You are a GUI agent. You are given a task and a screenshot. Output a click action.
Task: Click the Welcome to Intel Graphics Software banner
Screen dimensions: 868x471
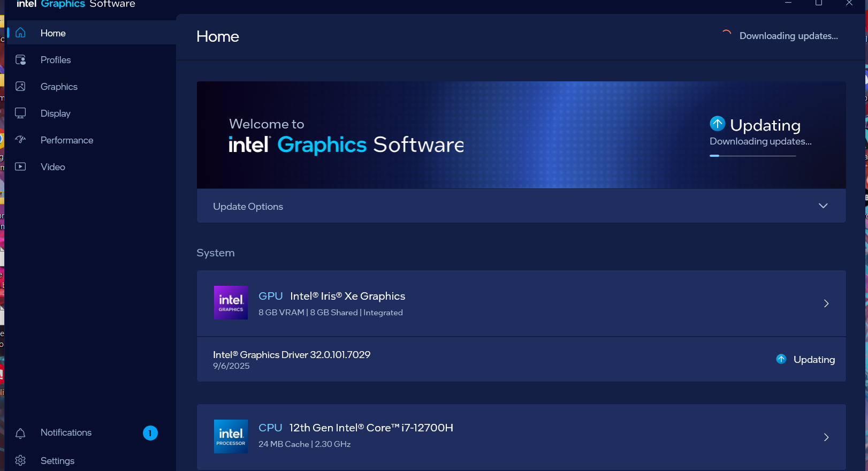(521, 135)
